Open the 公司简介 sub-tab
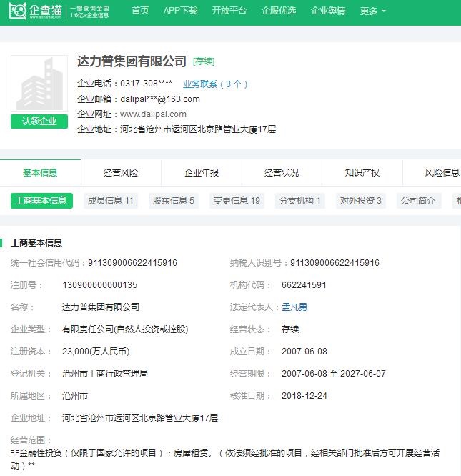Screen dimensions: 461x476 tap(419, 201)
